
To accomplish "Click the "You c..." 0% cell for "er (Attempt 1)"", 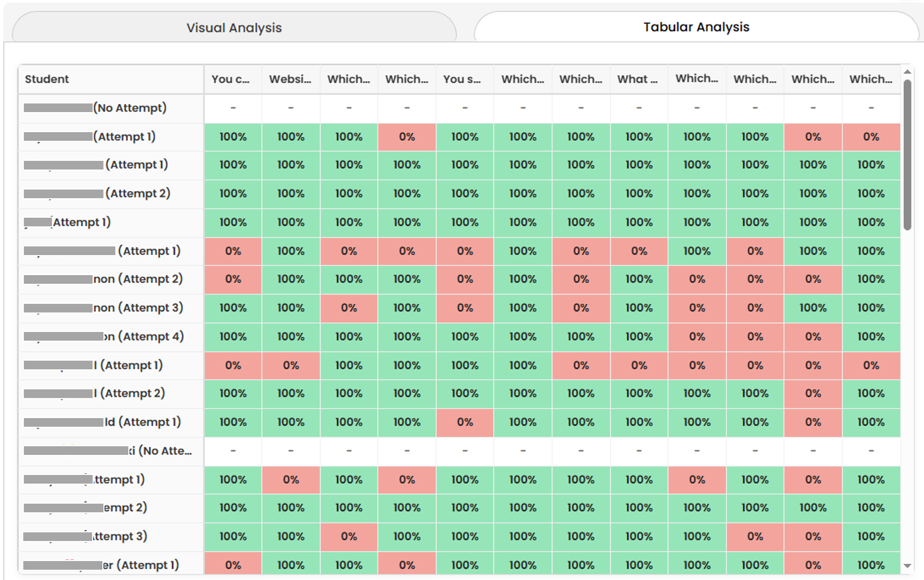I will point(233,565).
